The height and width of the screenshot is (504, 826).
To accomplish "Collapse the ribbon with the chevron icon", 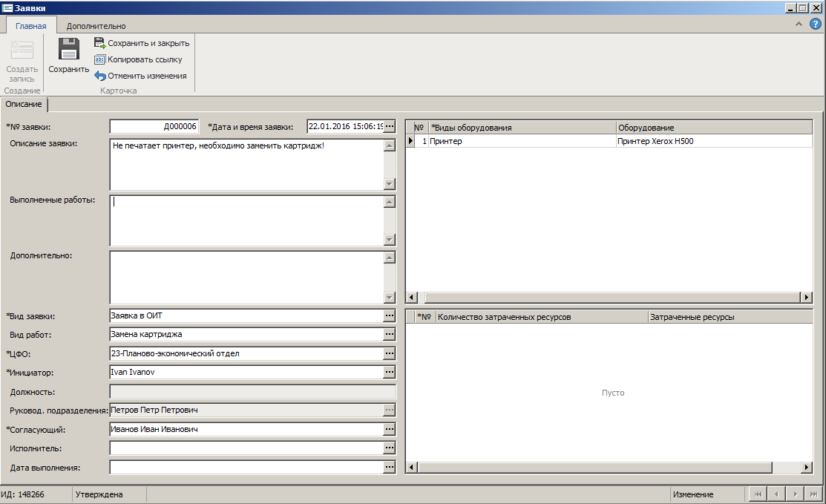I will click(799, 24).
